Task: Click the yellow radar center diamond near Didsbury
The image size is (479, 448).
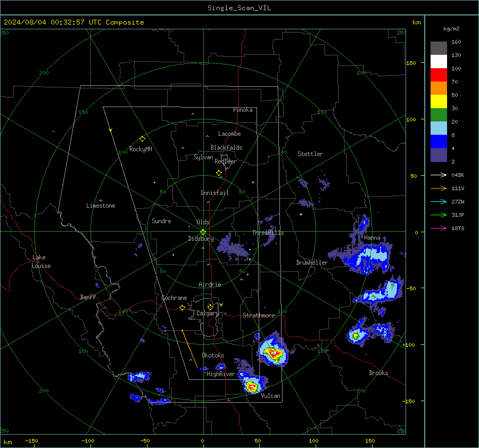Action: click(x=203, y=232)
